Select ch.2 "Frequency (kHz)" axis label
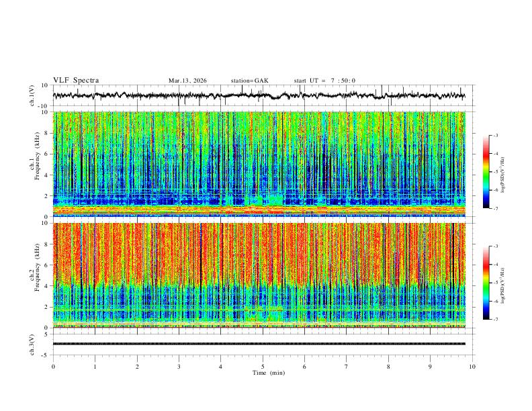The width and height of the screenshot is (532, 411). (37, 268)
